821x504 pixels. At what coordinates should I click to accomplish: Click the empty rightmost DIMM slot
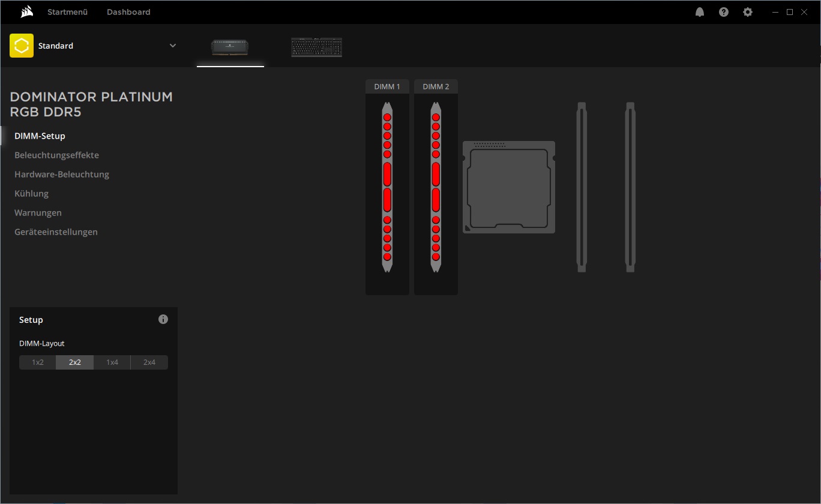[630, 187]
